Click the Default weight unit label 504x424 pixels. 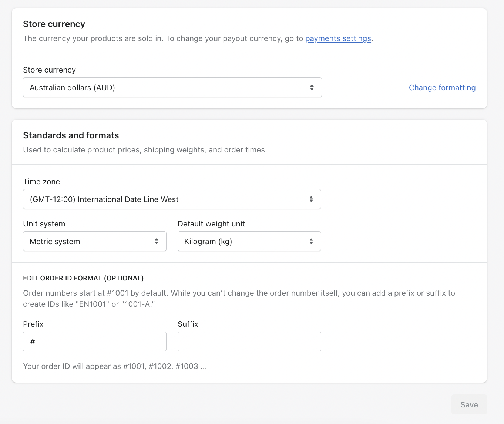(211, 224)
